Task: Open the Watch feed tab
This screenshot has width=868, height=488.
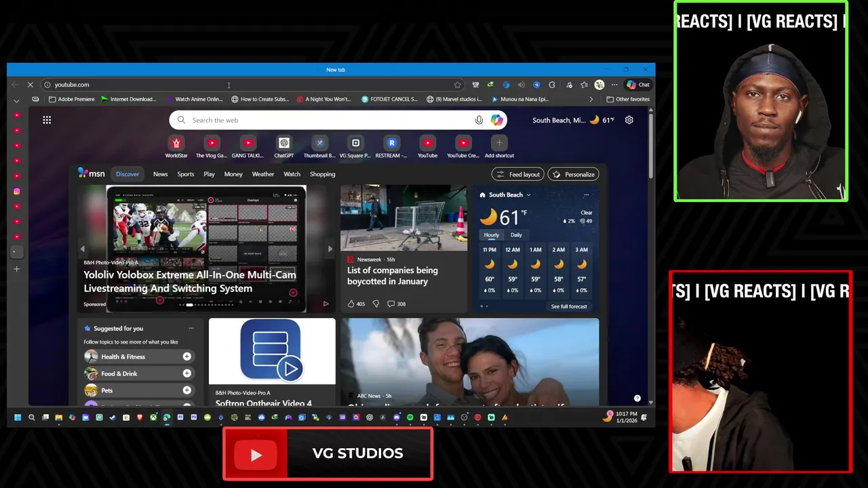Action: (292, 174)
